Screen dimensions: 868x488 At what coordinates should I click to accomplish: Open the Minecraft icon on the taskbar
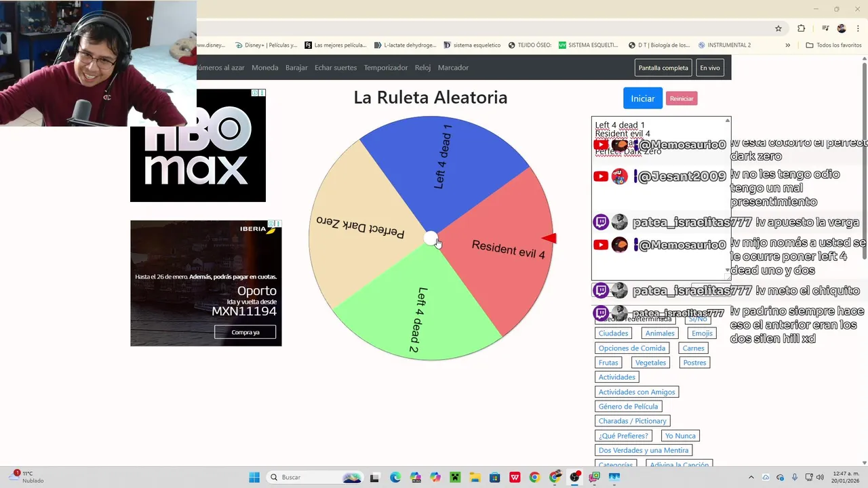pyautogui.click(x=455, y=477)
